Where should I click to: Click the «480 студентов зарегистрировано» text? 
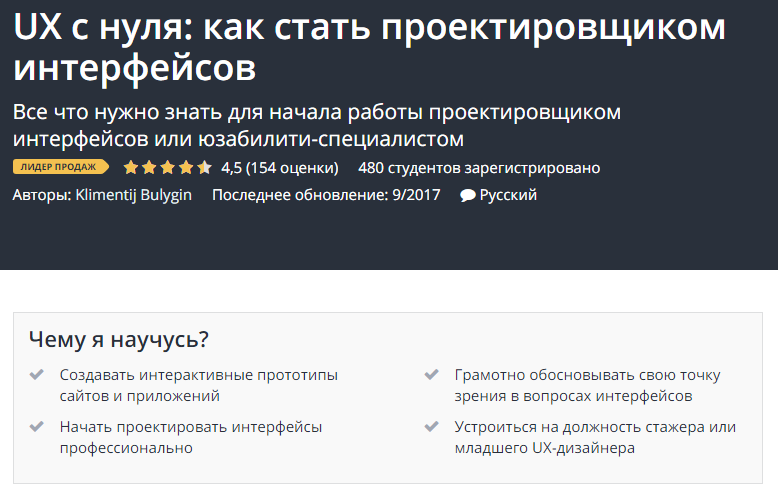478,167
